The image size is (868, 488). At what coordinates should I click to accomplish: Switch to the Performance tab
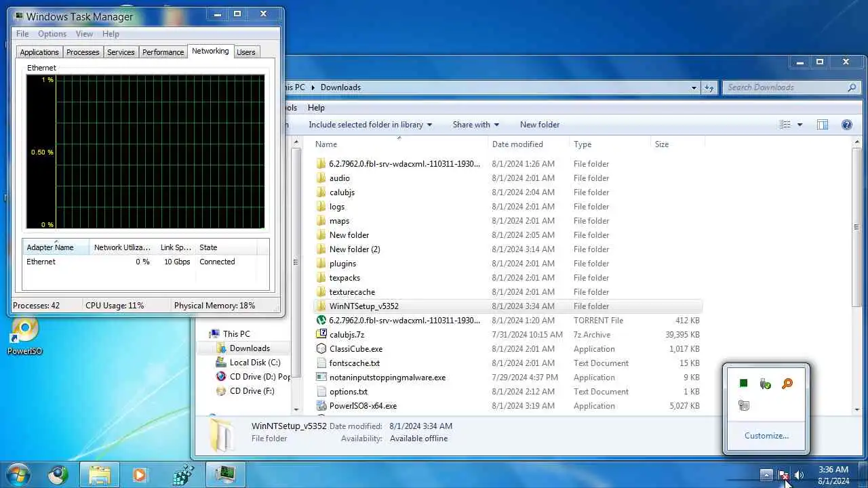coord(163,52)
